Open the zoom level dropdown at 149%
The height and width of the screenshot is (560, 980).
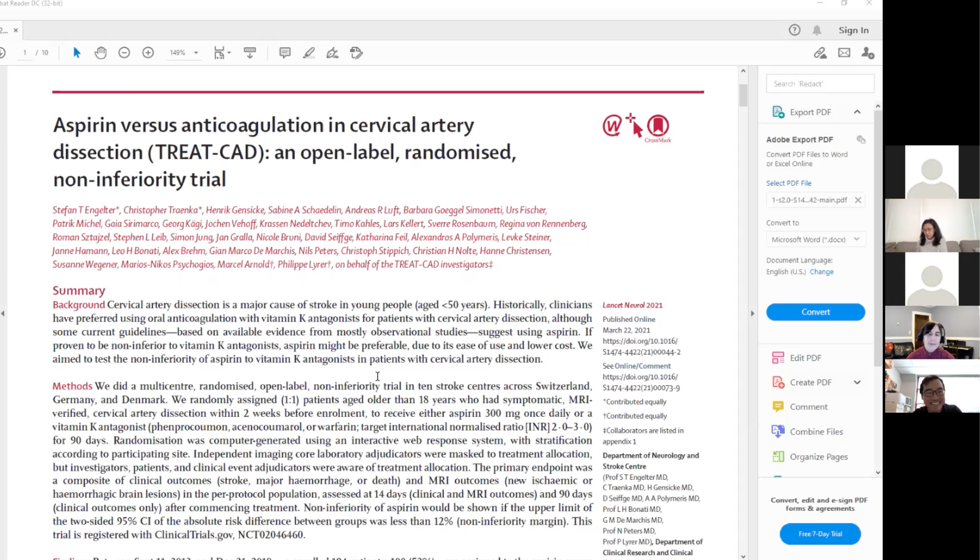[x=196, y=53]
